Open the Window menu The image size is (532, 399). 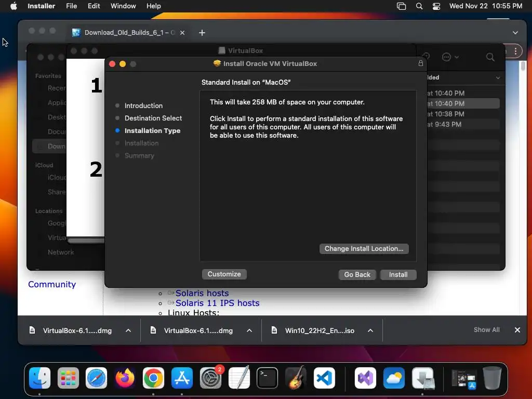point(123,6)
